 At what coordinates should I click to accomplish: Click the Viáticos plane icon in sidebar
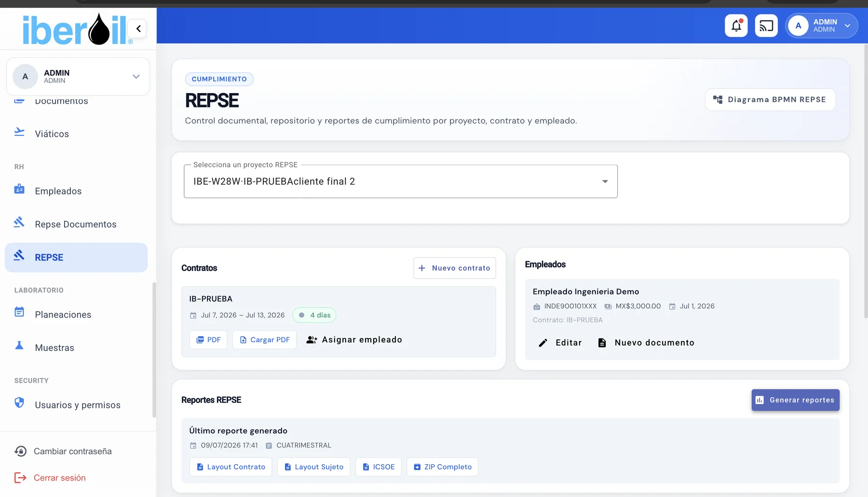[19, 132]
